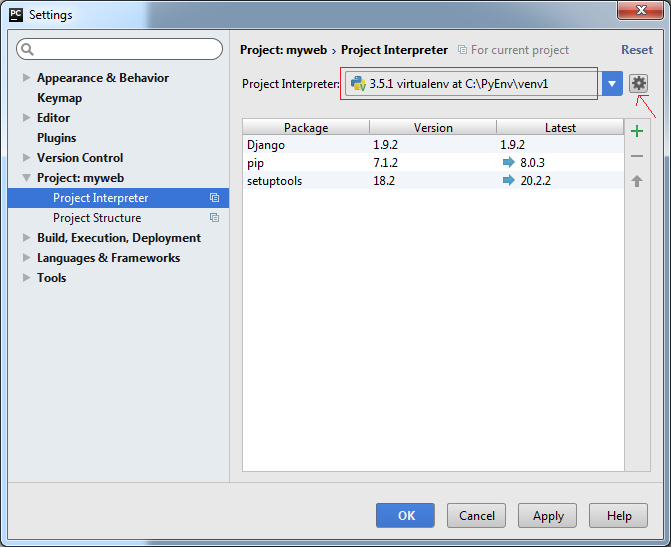Click the Reset link
The image size is (671, 547).
637,50
